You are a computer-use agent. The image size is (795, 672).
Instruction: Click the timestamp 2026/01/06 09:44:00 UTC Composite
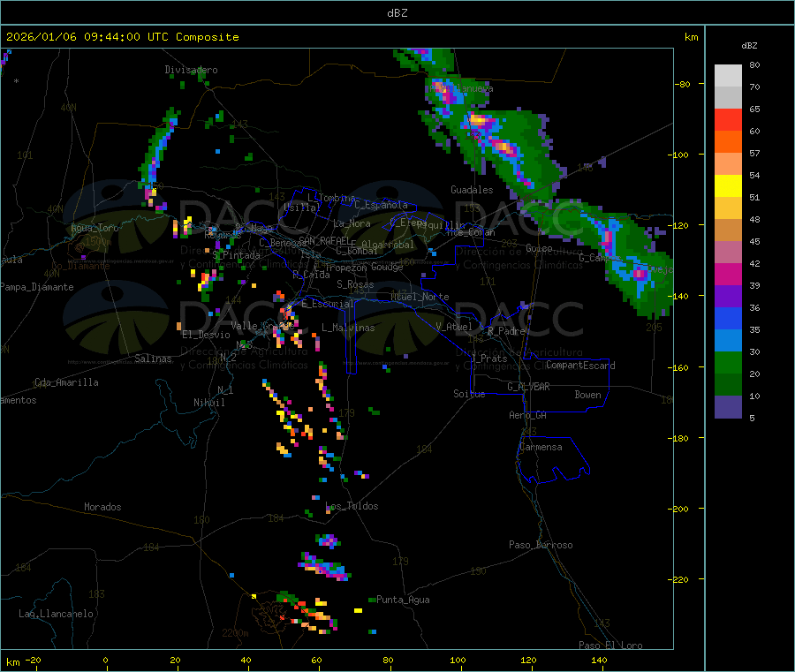[122, 37]
